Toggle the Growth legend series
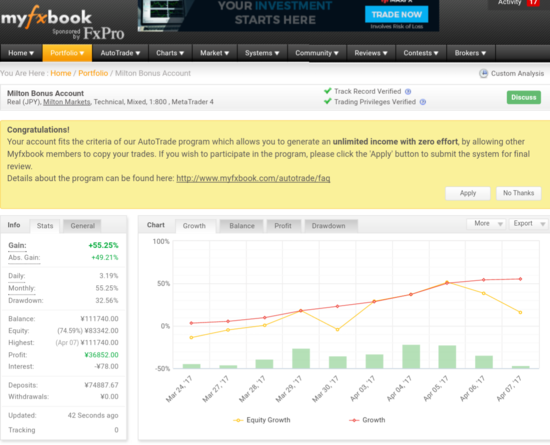 (367, 420)
